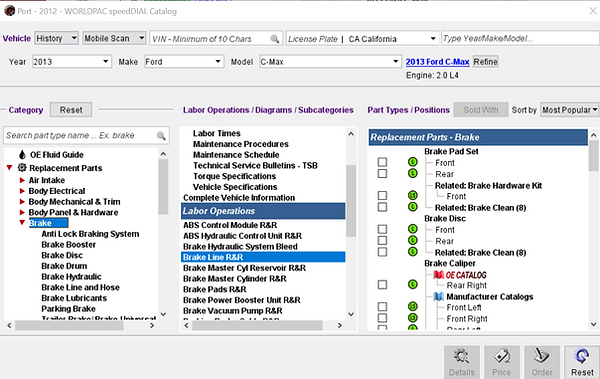Click labor operations vertical scrollbar thumb
Image resolution: width=600 pixels, height=379 pixels.
[x=351, y=201]
